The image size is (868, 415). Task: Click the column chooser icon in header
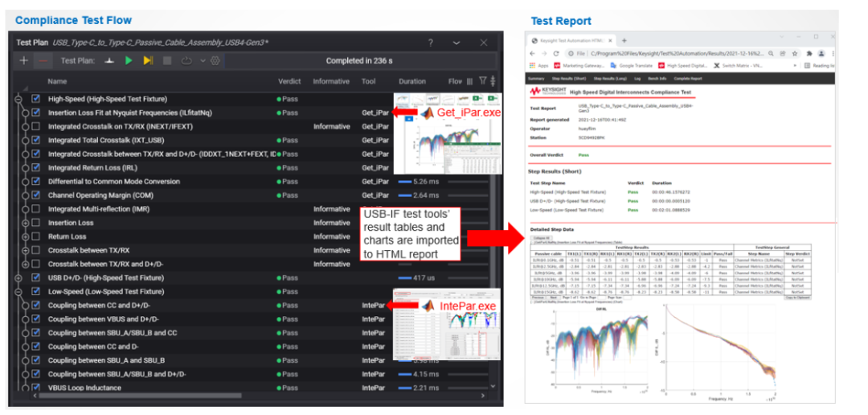pos(469,81)
